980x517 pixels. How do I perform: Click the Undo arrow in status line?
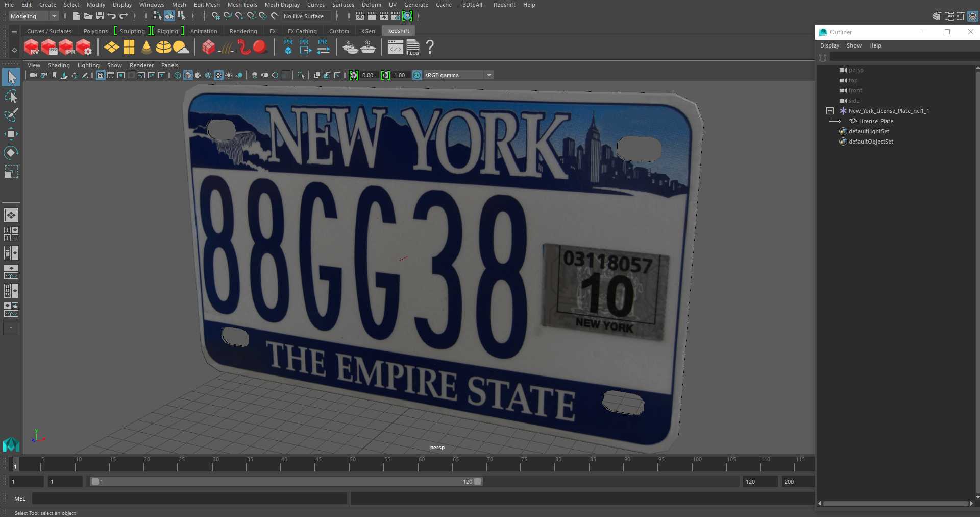click(x=111, y=16)
